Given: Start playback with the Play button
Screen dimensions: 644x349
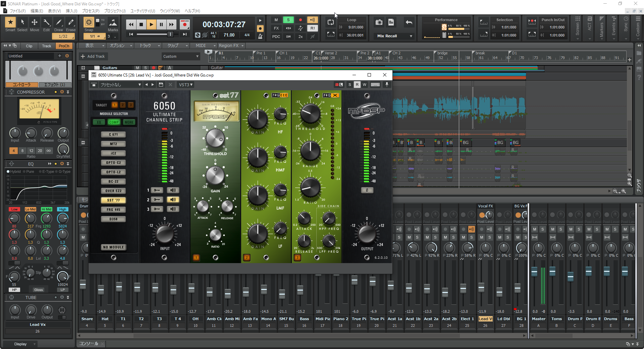Looking at the screenshot, I should coord(151,24).
